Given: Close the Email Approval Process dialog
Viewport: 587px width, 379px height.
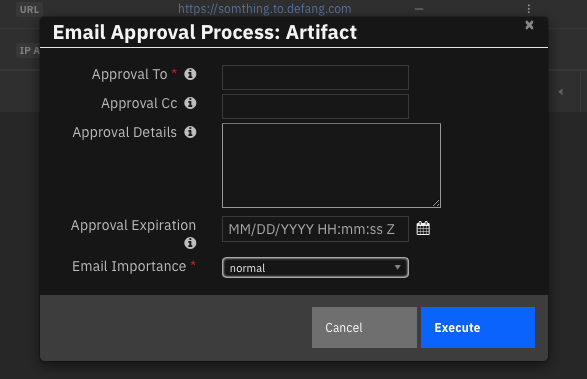Looking at the screenshot, I should (529, 25).
